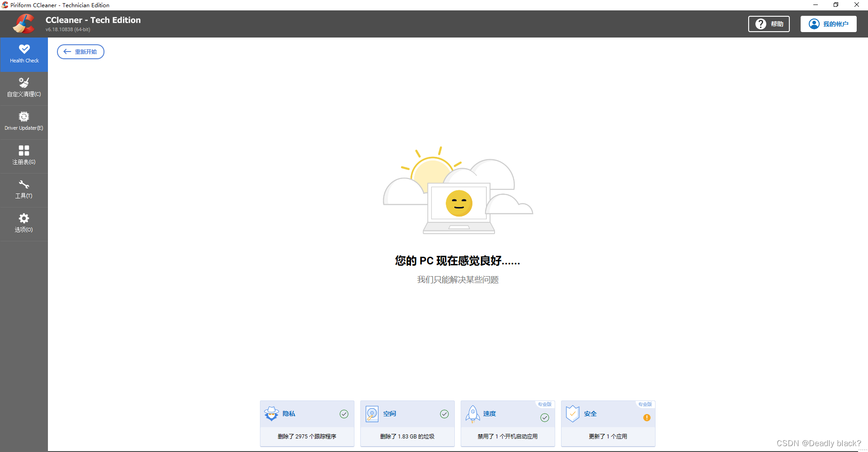This screenshot has width=868, height=452.
Task: Click the 您的 PC 现在感觉良好 headline
Action: (x=458, y=261)
